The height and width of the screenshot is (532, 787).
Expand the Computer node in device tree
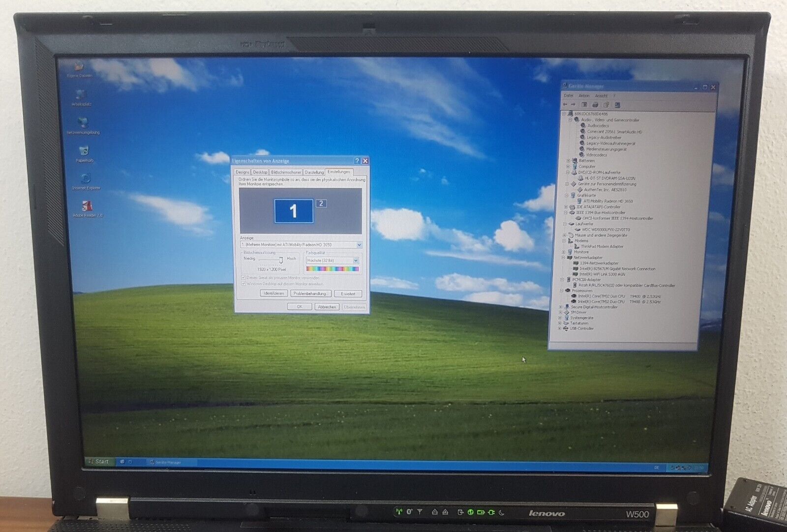point(568,167)
